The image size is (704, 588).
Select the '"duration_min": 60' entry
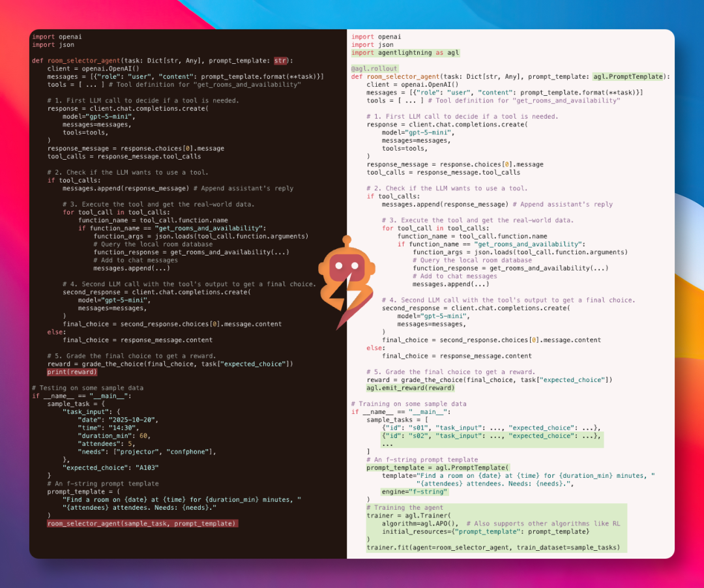114,436
